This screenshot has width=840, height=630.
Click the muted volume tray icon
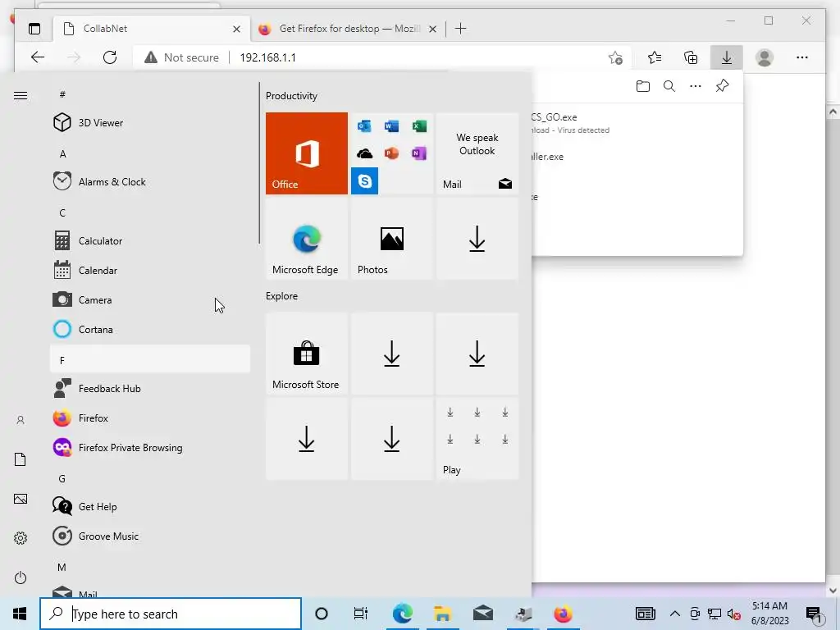tap(734, 614)
